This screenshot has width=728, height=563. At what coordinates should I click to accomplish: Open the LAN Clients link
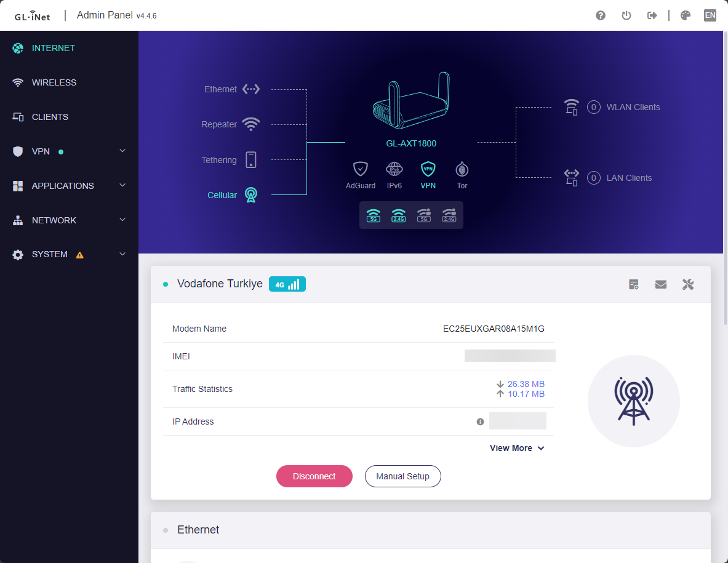(629, 178)
